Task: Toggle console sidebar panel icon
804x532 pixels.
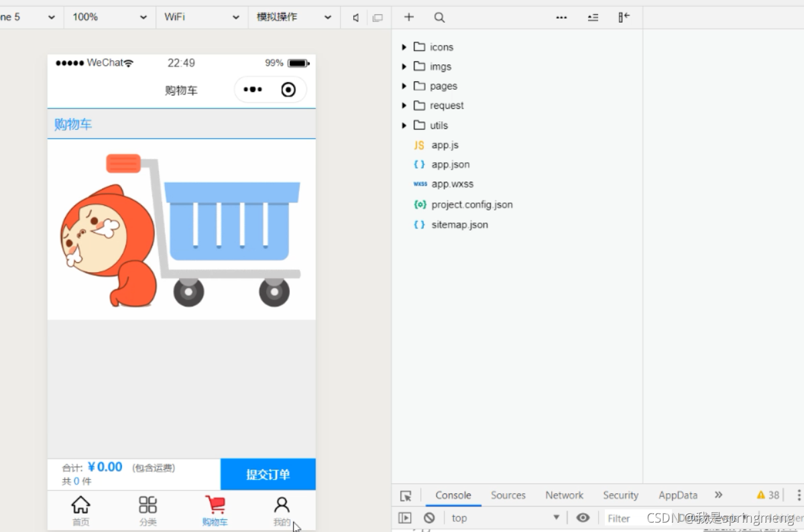Action: pos(404,518)
